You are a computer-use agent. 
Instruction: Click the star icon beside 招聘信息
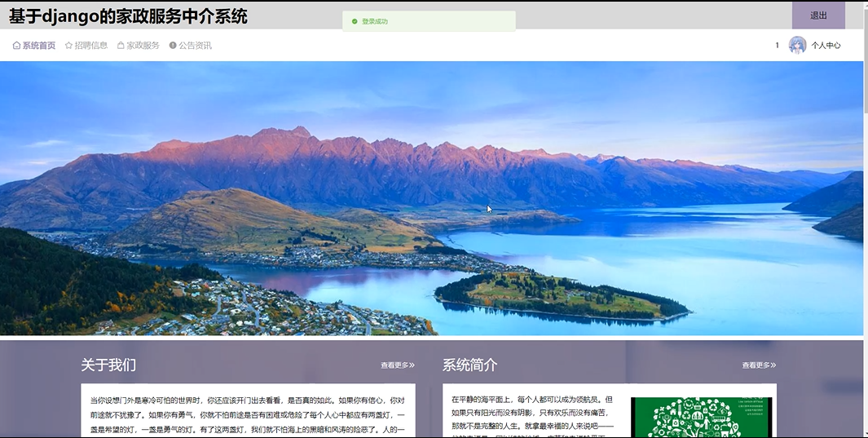[x=68, y=46]
